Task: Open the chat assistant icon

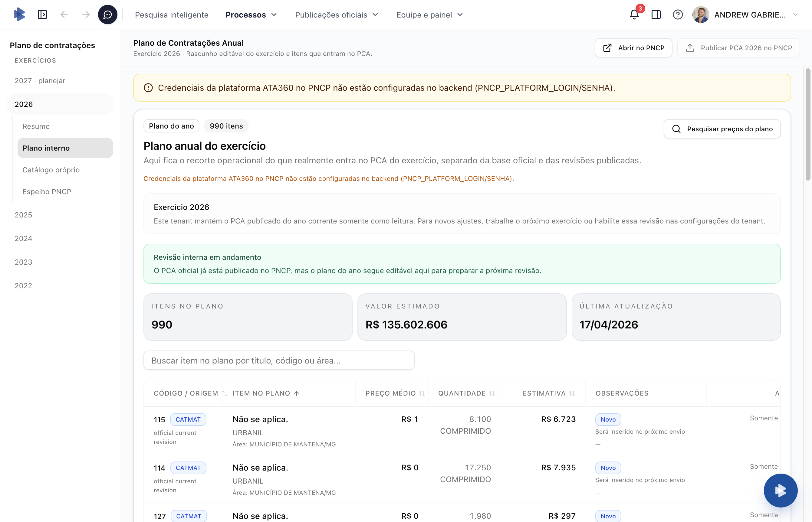Action: [107, 15]
